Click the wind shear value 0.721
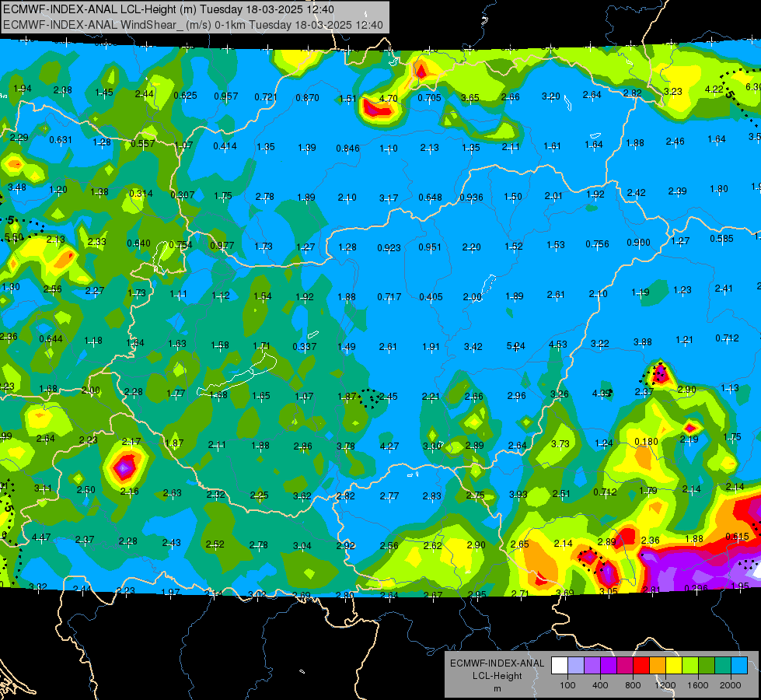The image size is (761, 700). 266,97
